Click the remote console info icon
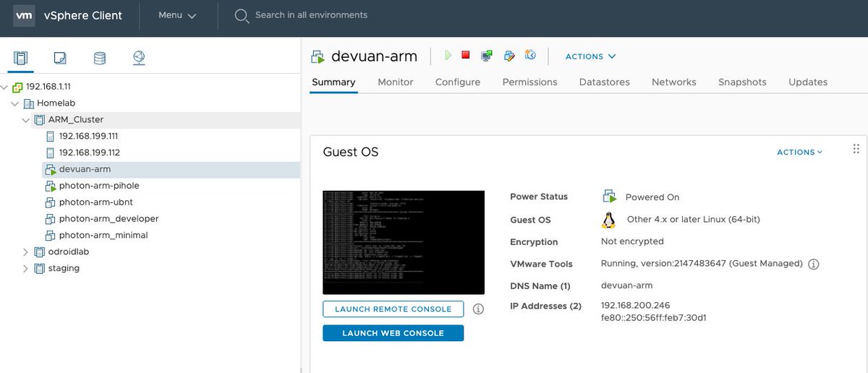Screen dimensions: 868x373 coord(478,309)
